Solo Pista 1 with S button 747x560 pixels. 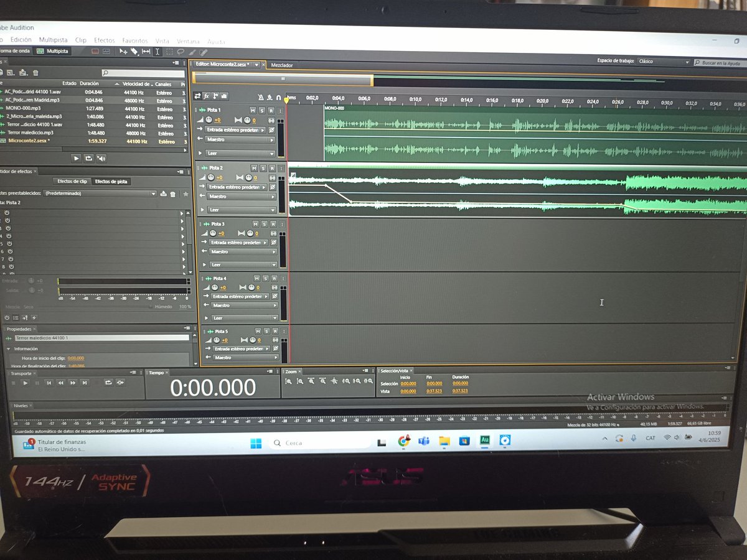pyautogui.click(x=262, y=110)
